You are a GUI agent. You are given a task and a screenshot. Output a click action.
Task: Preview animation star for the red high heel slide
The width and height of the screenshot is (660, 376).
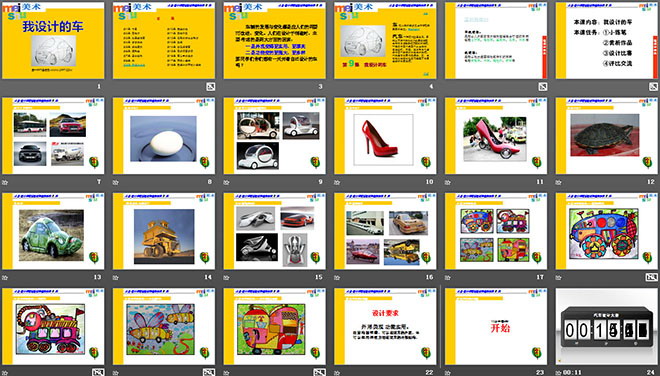tap(337, 182)
